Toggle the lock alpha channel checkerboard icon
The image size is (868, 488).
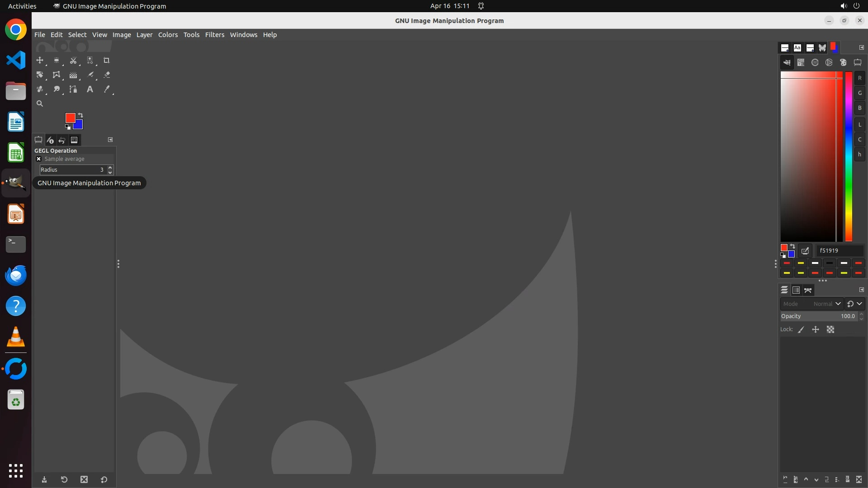(830, 330)
